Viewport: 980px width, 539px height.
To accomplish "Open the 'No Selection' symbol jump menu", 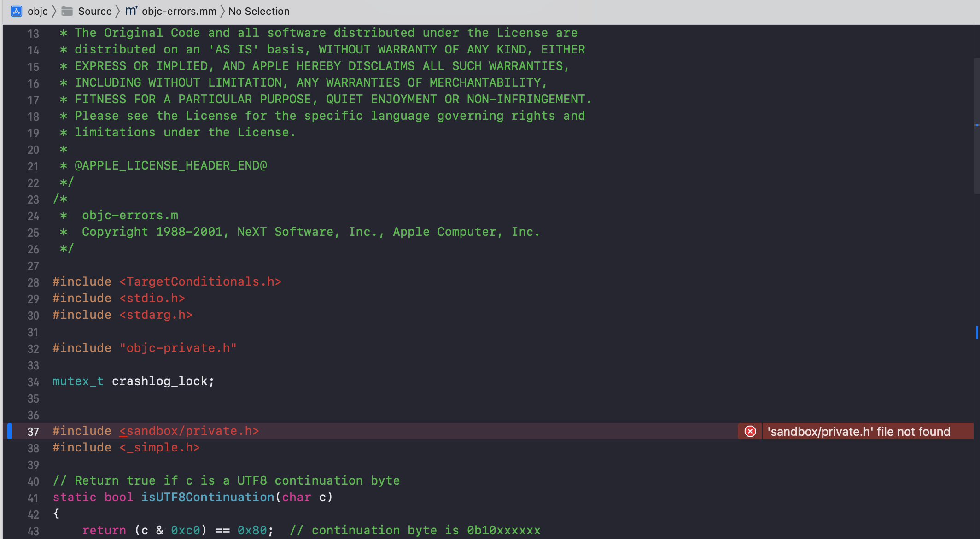I will [259, 11].
